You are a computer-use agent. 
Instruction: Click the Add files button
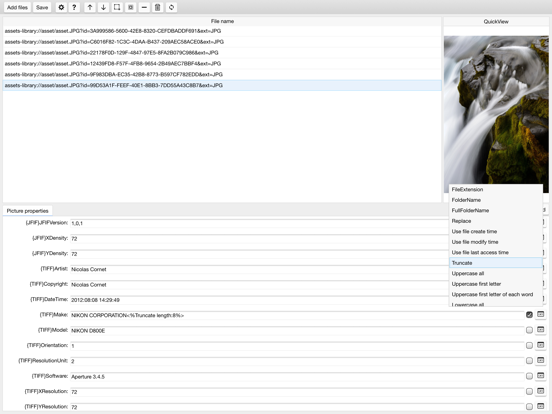pos(17,7)
